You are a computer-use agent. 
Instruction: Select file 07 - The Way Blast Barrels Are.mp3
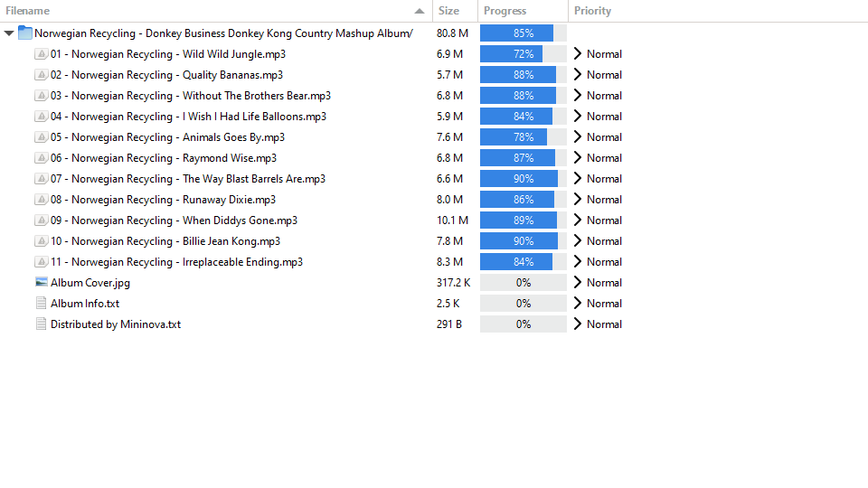coord(188,179)
